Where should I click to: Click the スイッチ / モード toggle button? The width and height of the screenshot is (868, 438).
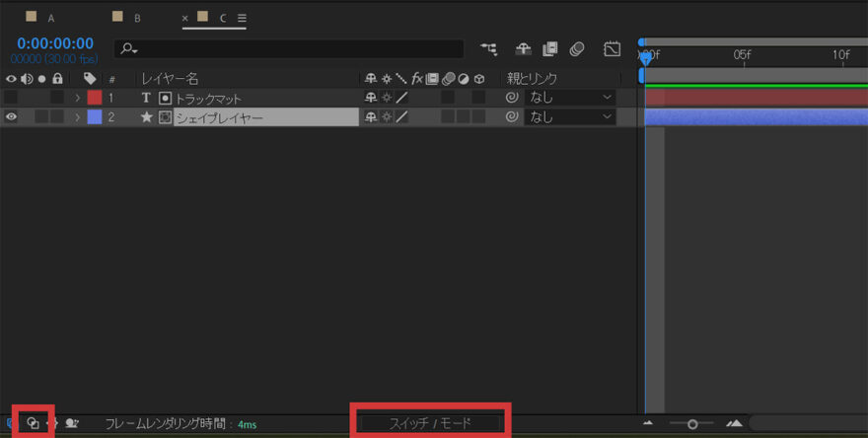[430, 423]
